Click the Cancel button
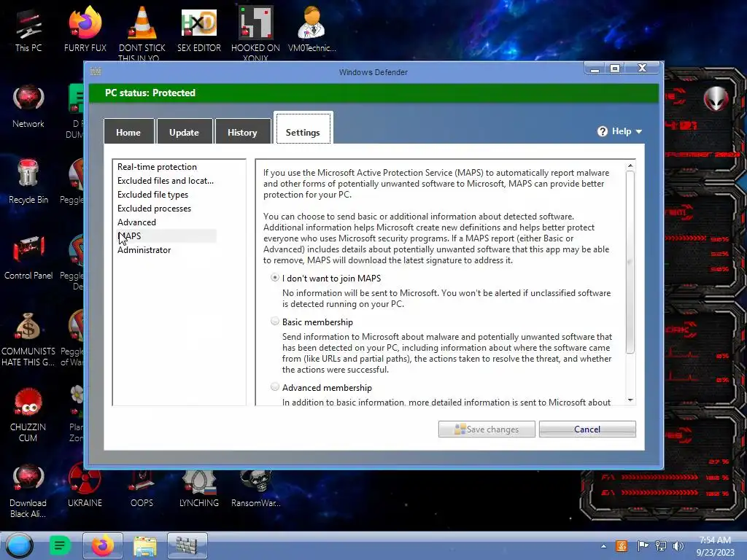Viewport: 747px width, 560px height. [587, 429]
